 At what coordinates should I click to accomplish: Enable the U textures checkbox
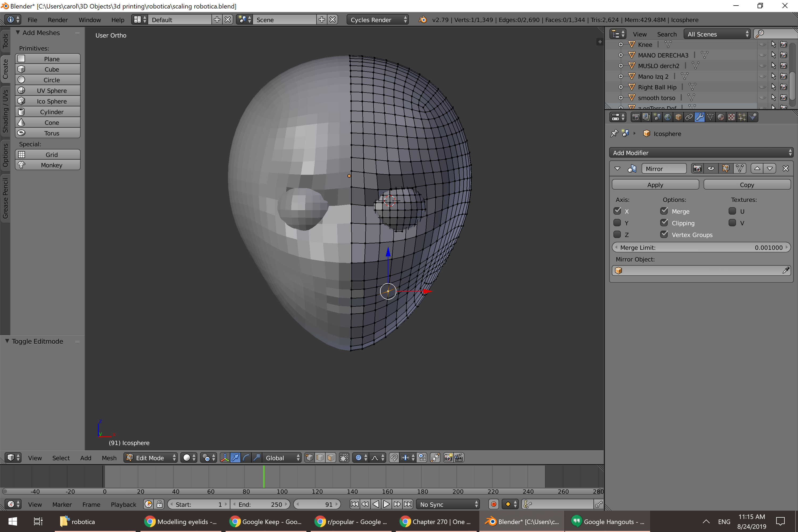(732, 211)
